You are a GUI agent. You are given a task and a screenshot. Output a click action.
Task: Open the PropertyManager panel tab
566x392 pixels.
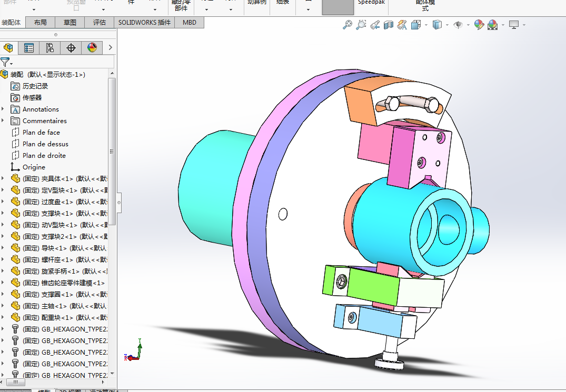pyautogui.click(x=29, y=48)
